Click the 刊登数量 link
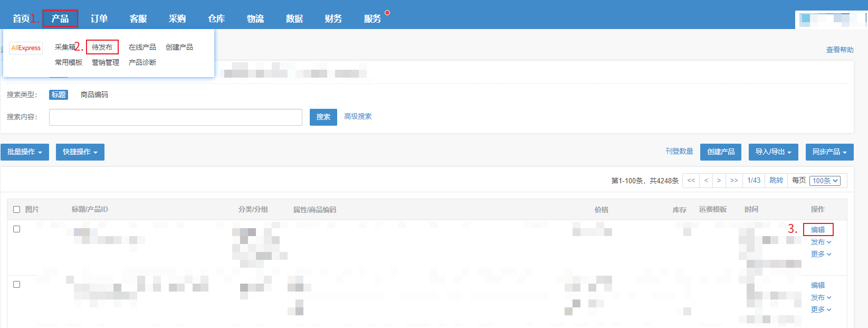 coord(679,151)
